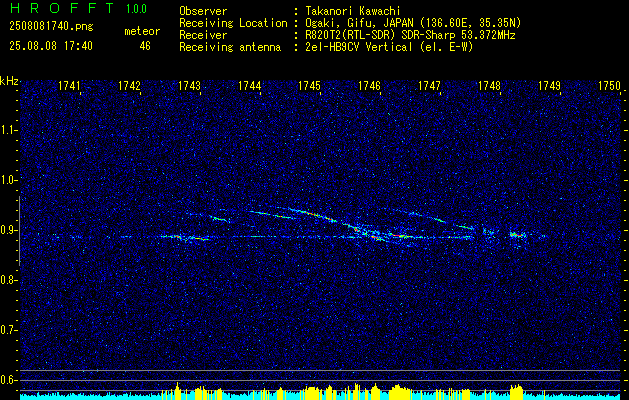Click the 1746 time marker

point(369,86)
